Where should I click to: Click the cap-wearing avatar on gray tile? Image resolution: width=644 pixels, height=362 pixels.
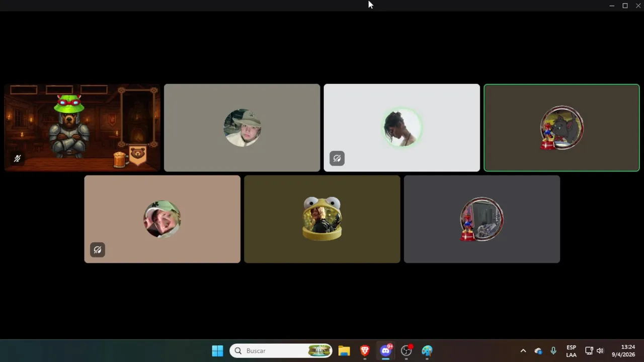click(242, 128)
